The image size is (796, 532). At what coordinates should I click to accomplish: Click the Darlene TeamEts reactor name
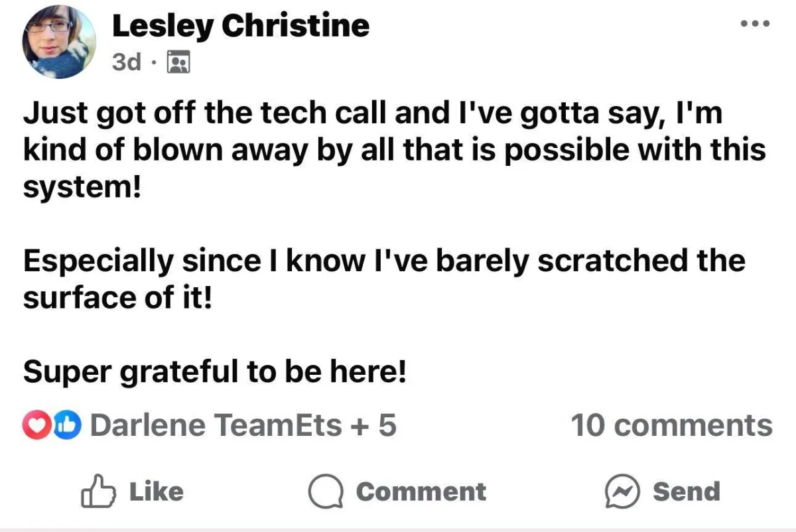coord(216,425)
